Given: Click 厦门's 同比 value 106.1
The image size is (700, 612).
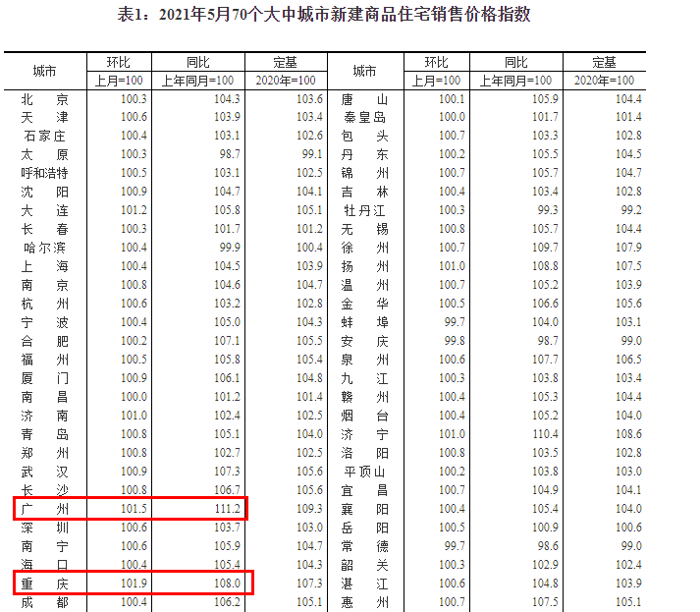Looking at the screenshot, I should tap(227, 378).
